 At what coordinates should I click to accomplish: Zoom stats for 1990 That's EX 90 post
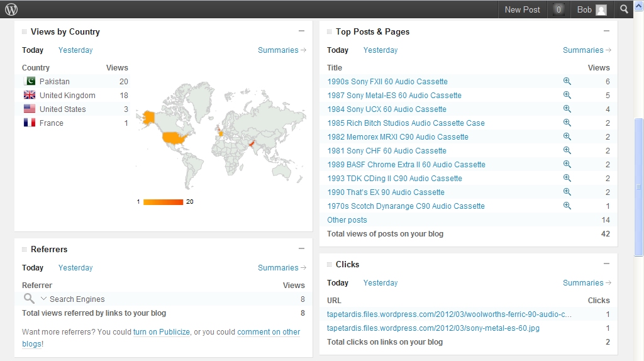click(x=567, y=192)
